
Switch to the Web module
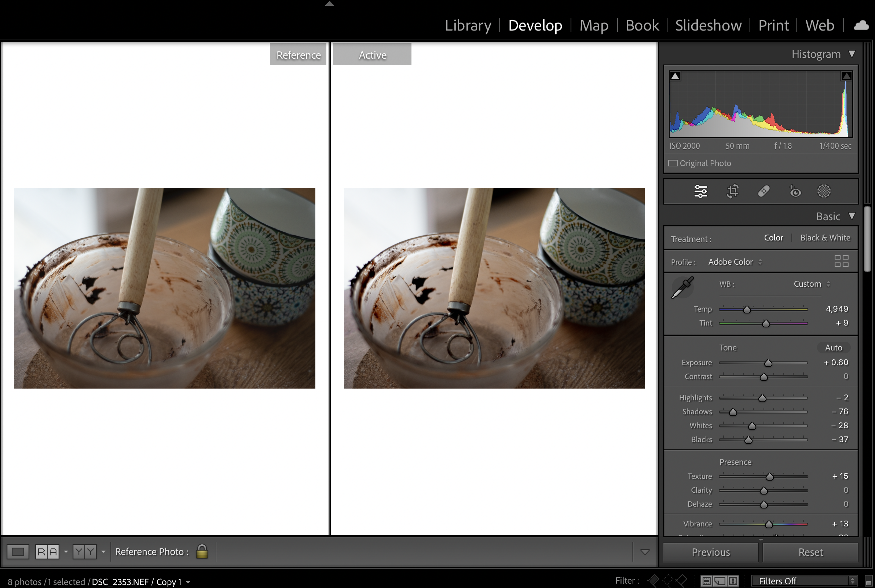tap(820, 25)
